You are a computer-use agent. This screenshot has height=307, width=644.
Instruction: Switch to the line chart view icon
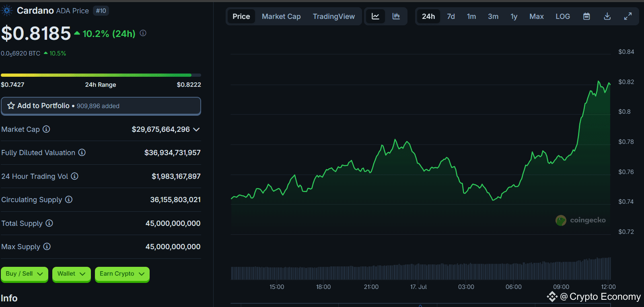(375, 16)
